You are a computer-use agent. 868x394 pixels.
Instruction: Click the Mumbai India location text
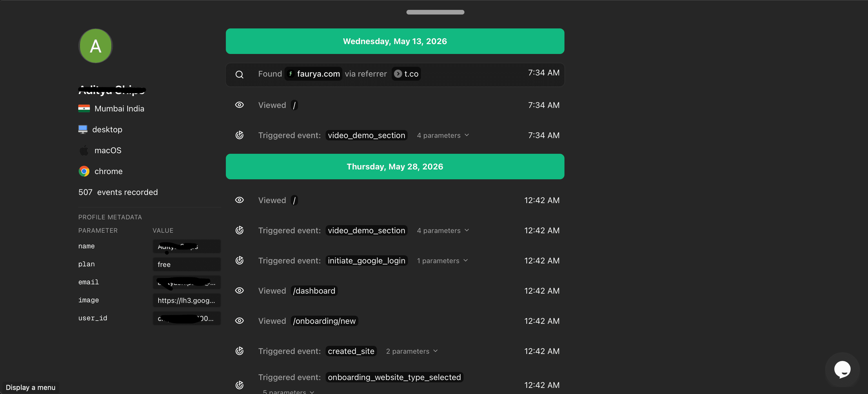tap(119, 109)
